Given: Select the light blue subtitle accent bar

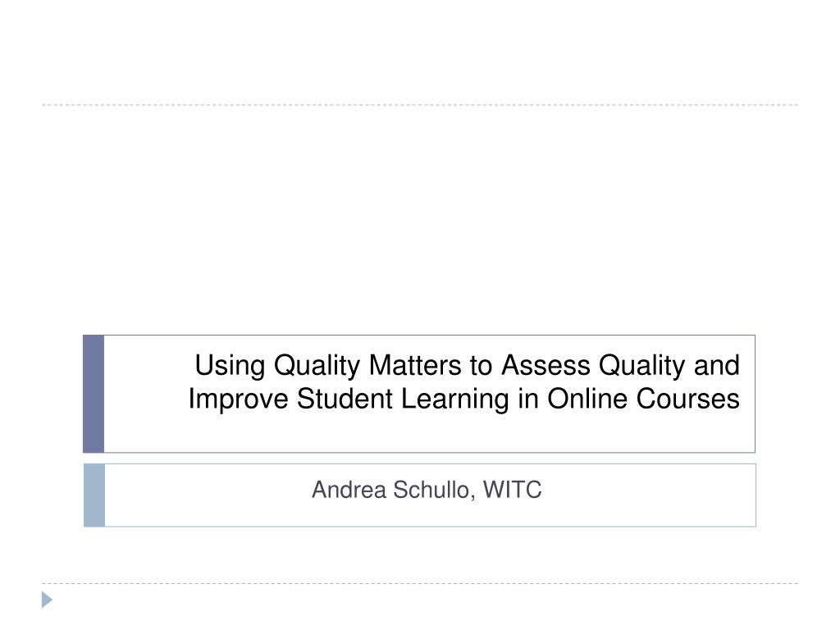Looking at the screenshot, I should tap(94, 495).
